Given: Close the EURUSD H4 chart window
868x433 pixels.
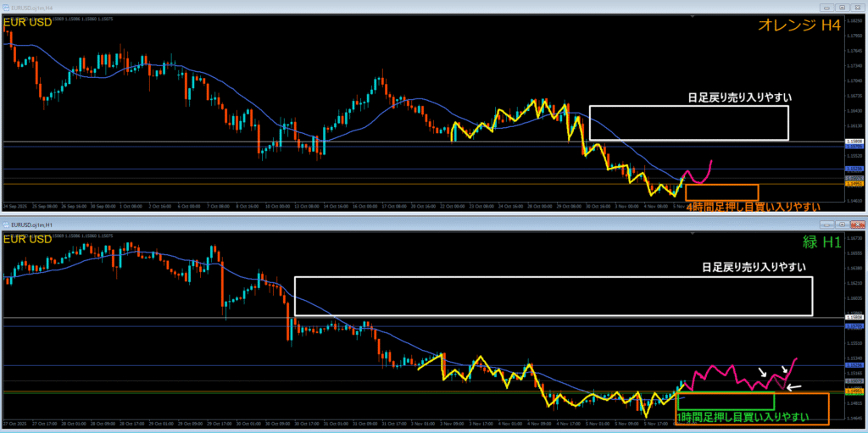Looking at the screenshot, I should 856,7.
